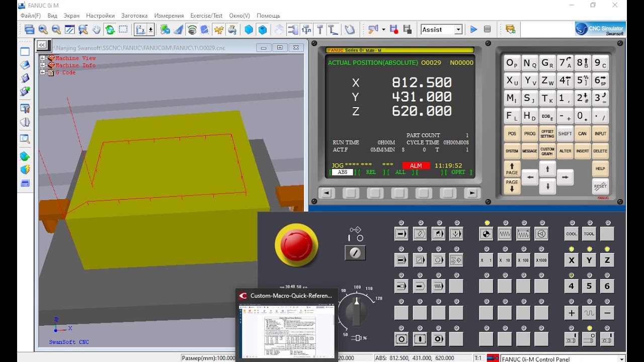The height and width of the screenshot is (362, 644).
Task: Click the POS key on keypad
Action: (x=512, y=134)
